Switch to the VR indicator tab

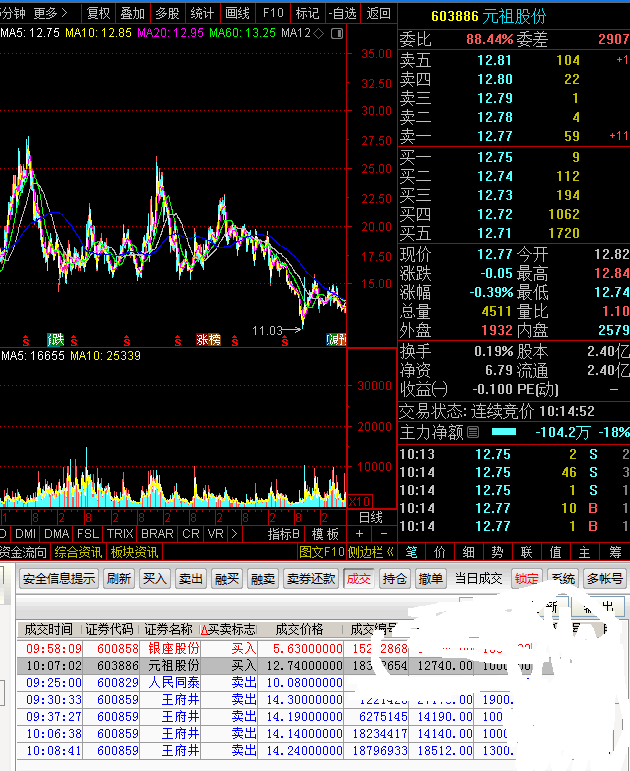tap(215, 534)
